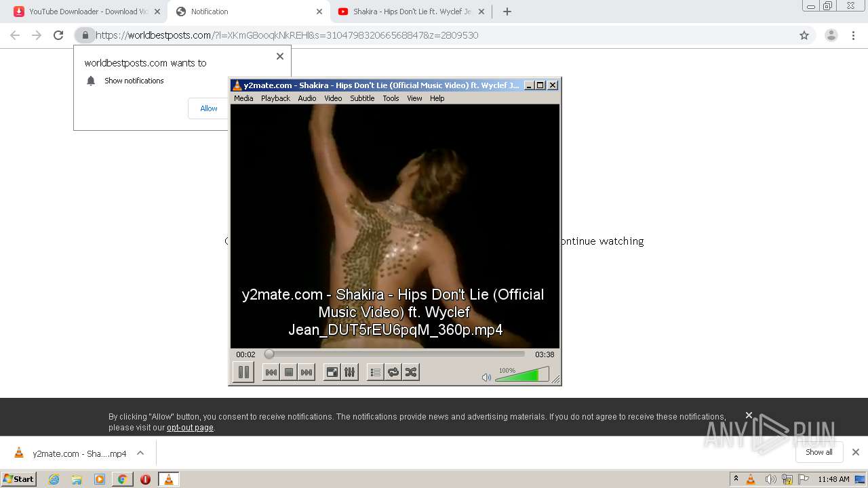Click elapsed time label 00:02
This screenshot has width=868, height=488.
(245, 354)
